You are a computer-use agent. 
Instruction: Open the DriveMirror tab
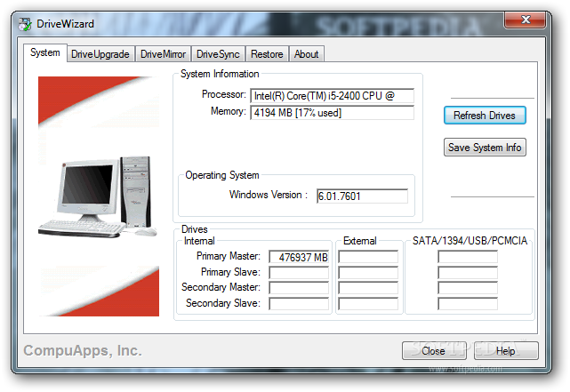pyautogui.click(x=163, y=54)
